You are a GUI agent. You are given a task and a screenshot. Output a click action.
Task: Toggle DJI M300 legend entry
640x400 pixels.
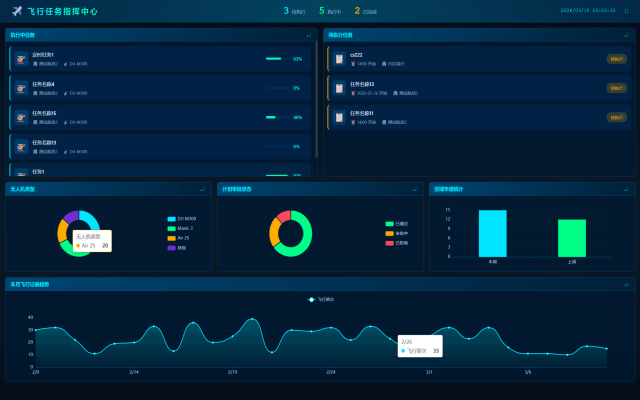[x=182, y=219]
